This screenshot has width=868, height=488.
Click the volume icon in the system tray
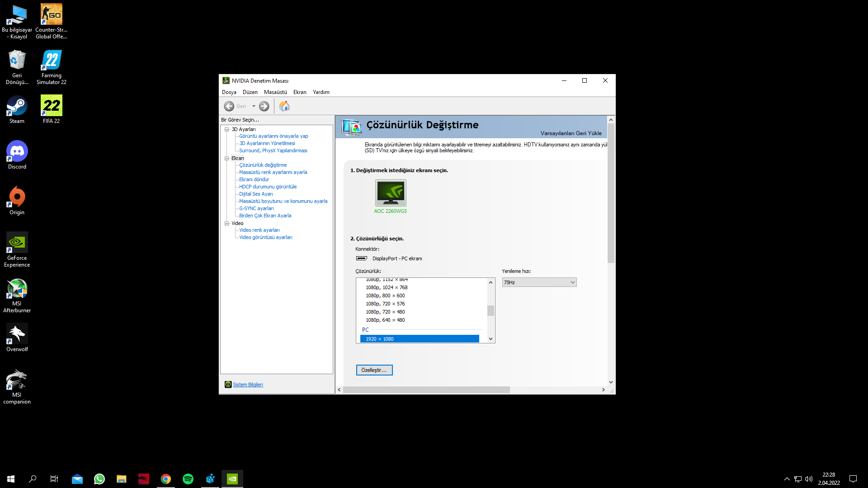809,479
